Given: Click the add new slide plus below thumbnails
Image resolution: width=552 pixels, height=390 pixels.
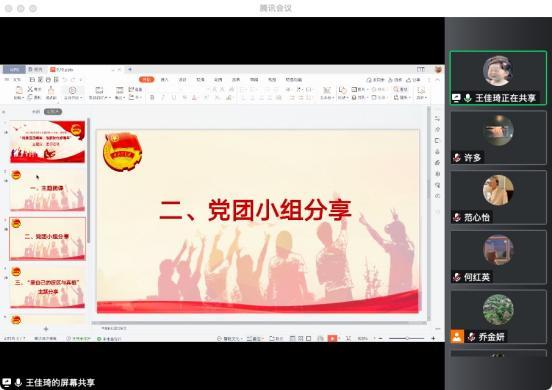Looking at the screenshot, I should pyautogui.click(x=46, y=329).
